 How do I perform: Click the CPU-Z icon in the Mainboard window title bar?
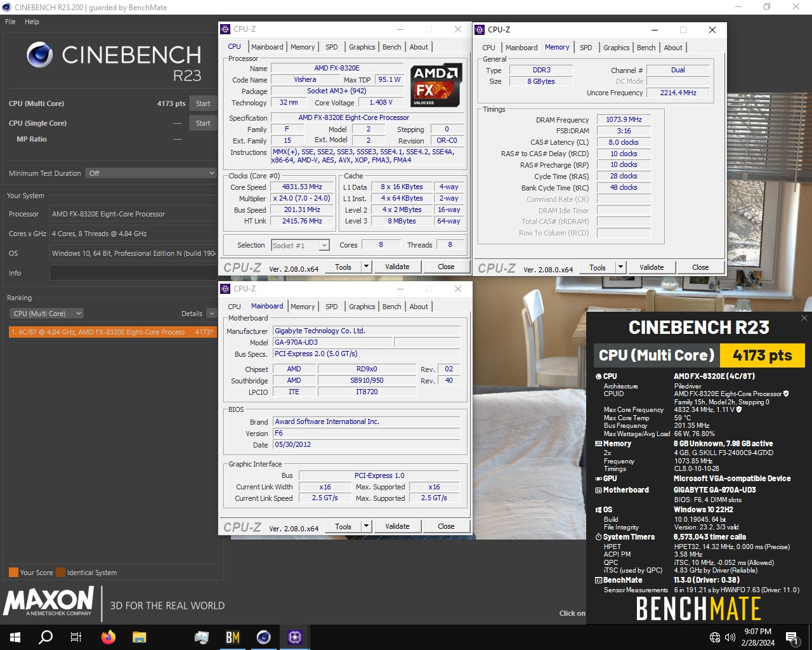[225, 289]
